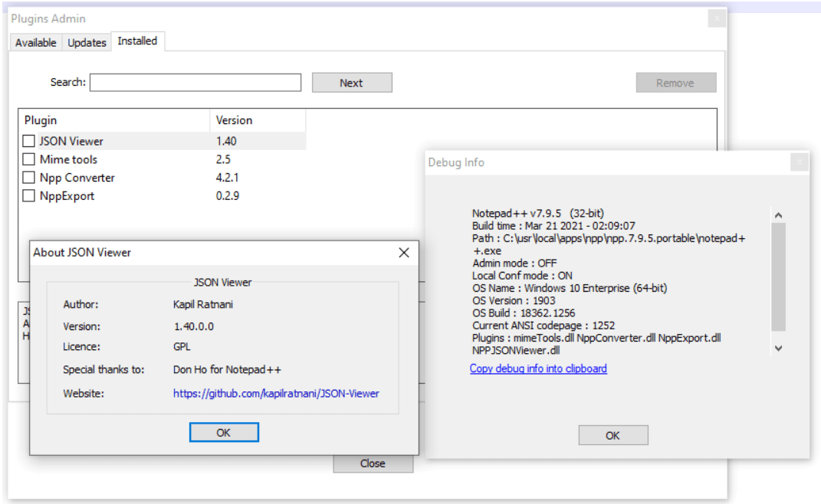This screenshot has height=504, width=821.
Task: Click OK in About JSON Viewer
Action: [223, 431]
